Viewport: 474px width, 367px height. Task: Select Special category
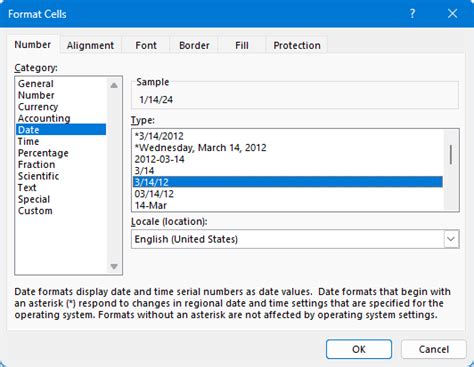[61, 199]
